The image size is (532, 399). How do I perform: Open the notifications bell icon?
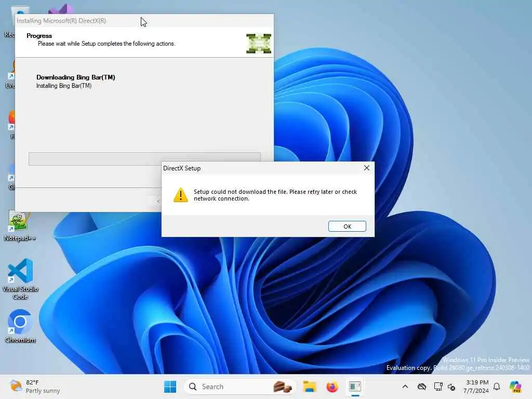point(497,387)
